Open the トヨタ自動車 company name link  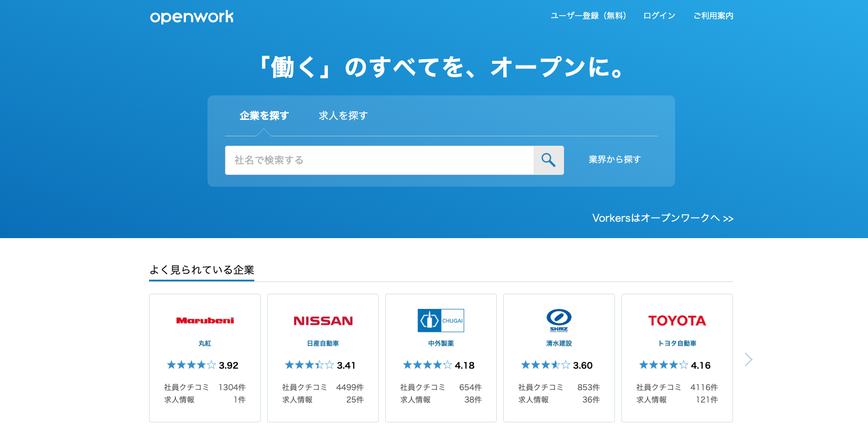(677, 343)
